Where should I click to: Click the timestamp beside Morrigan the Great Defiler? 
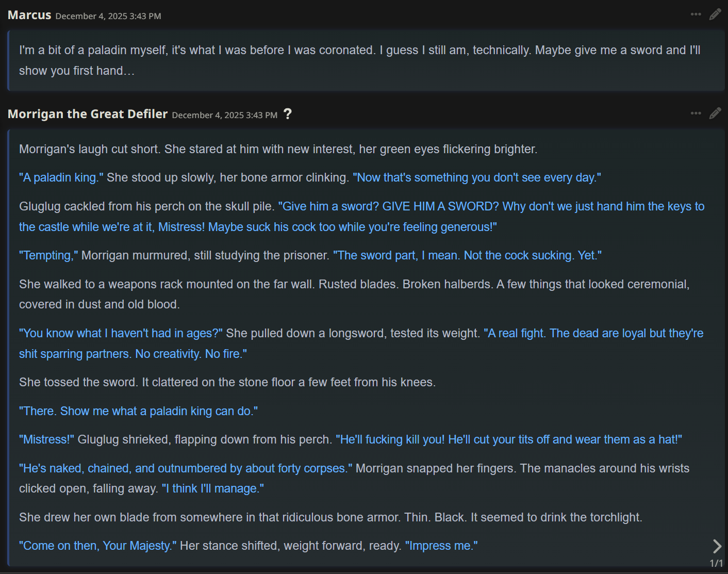(225, 115)
